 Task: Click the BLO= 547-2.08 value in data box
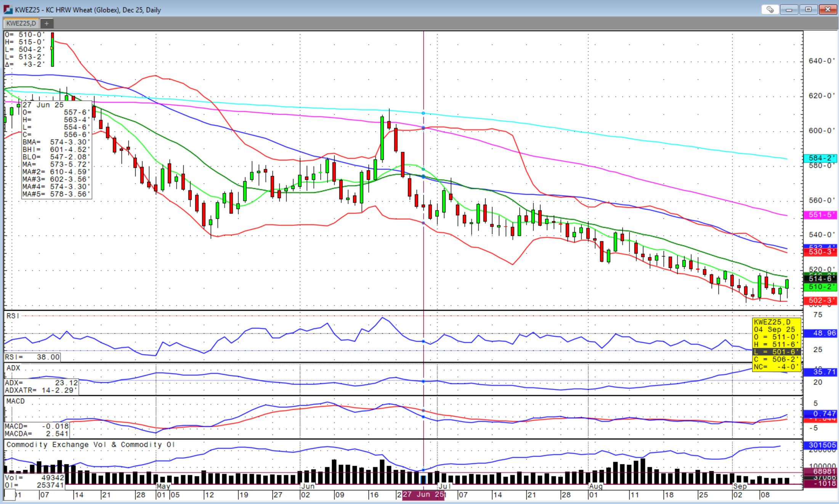56,157
